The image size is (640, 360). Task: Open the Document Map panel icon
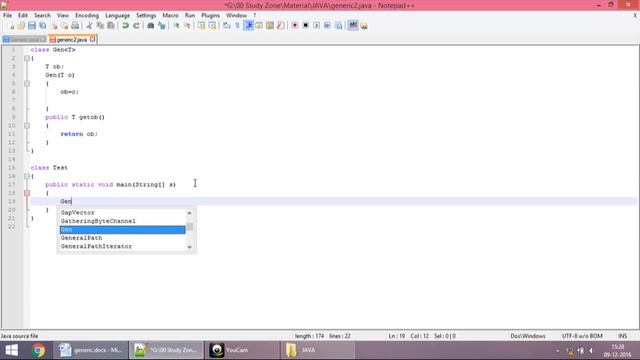pos(270,26)
